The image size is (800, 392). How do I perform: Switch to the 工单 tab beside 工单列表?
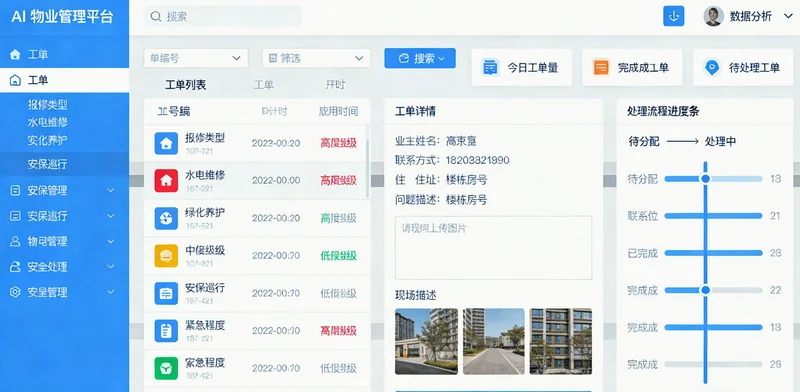[x=264, y=85]
